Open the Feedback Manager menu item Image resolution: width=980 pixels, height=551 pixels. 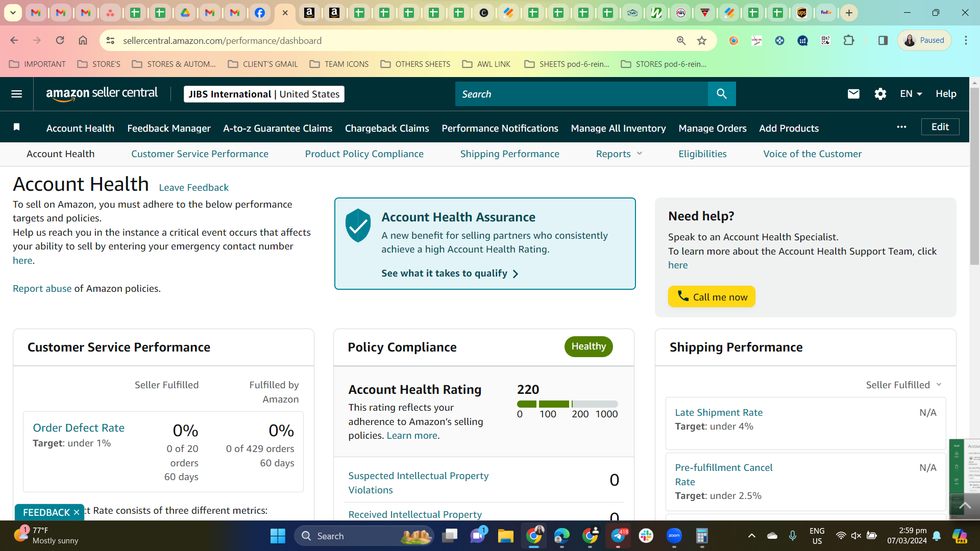pyautogui.click(x=169, y=128)
